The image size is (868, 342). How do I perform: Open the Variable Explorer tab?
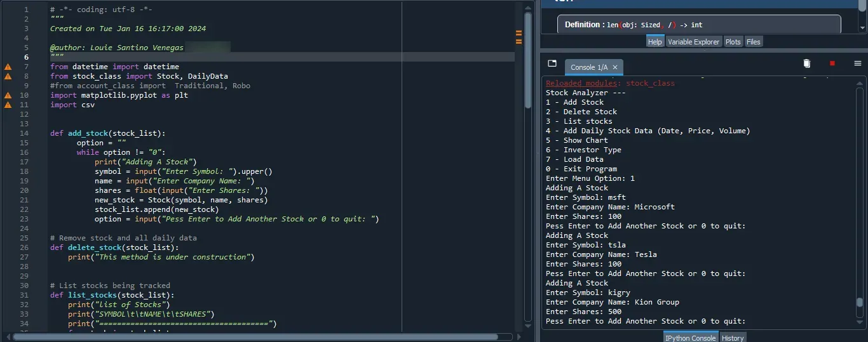[x=693, y=42]
